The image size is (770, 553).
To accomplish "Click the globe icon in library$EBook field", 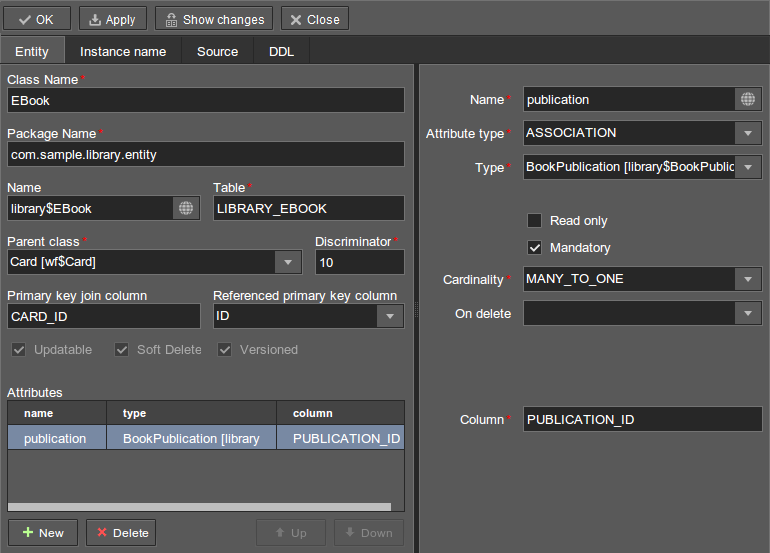I will (x=186, y=208).
